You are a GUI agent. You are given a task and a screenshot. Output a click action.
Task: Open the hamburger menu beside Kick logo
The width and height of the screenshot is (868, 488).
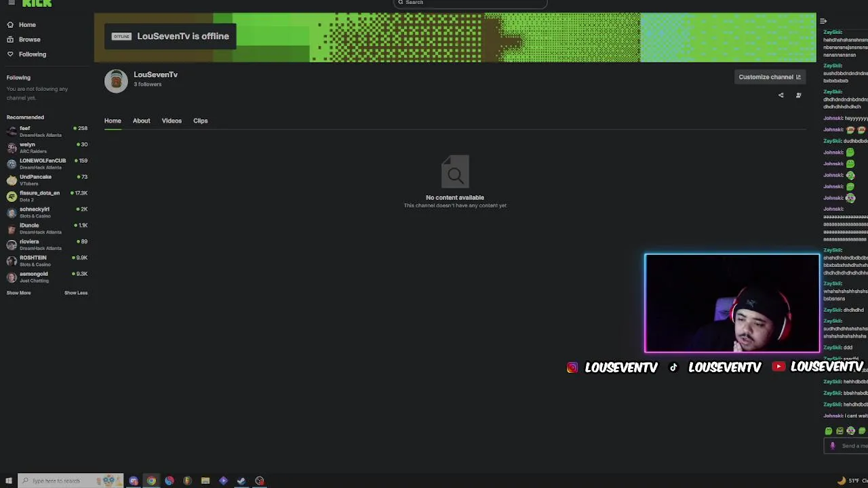pyautogui.click(x=11, y=3)
